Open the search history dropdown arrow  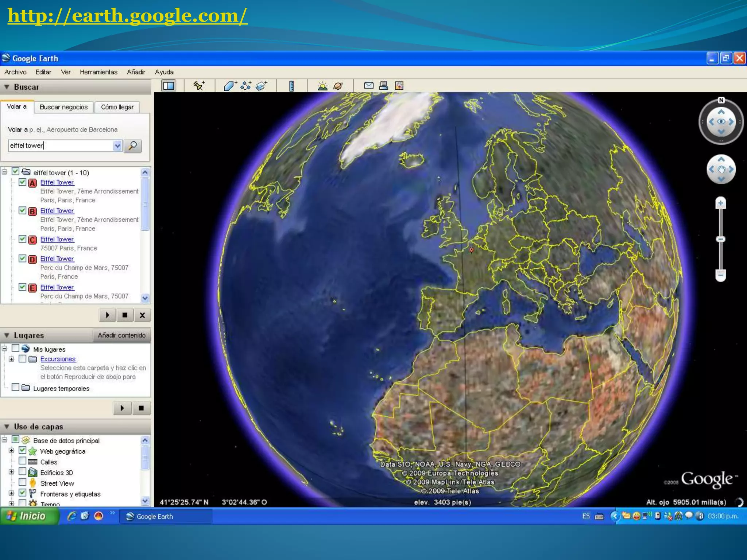[117, 146]
